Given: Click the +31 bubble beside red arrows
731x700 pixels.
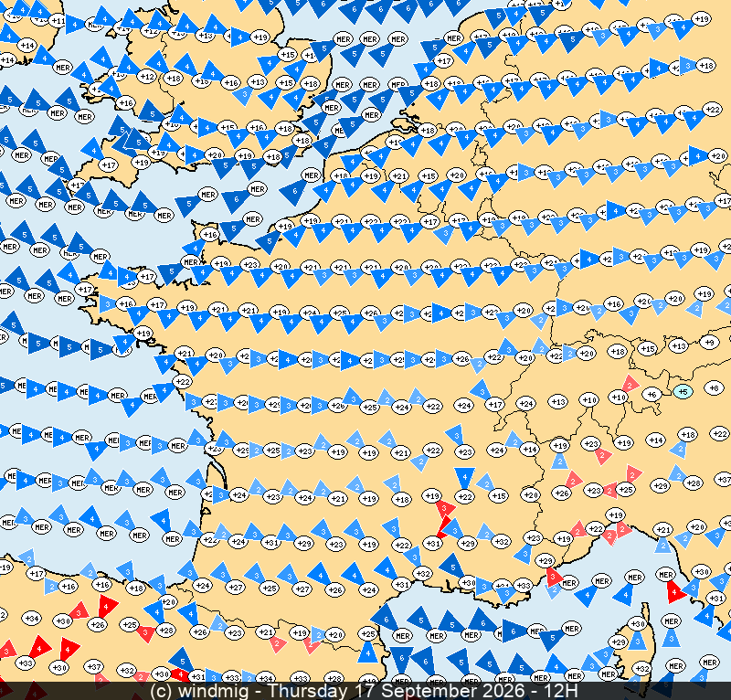Looking at the screenshot, I should 432,544.
